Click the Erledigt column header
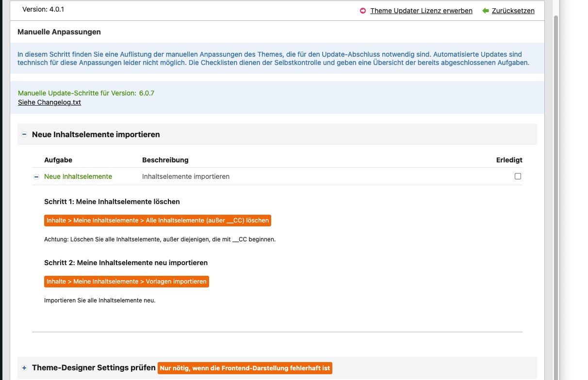 point(509,160)
